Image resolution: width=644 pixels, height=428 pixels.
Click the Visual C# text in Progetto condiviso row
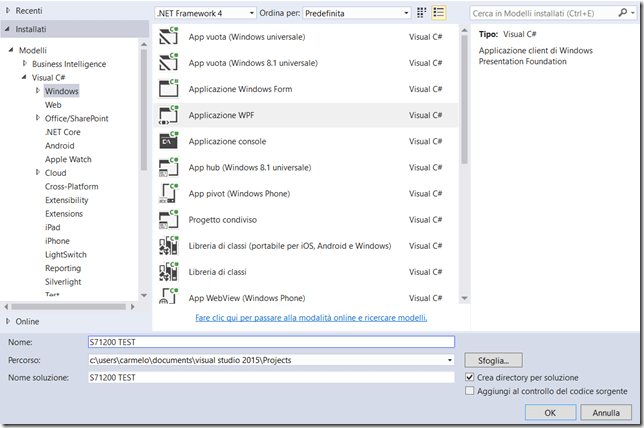coord(426,220)
